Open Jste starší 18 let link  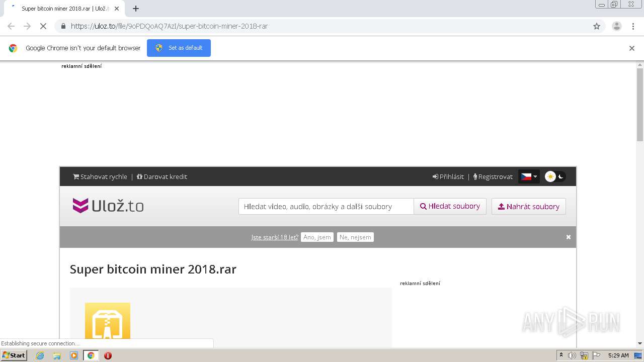(x=275, y=237)
